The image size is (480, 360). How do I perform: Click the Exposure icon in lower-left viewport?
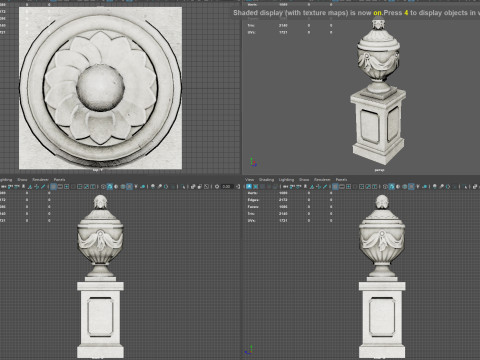tap(217, 187)
